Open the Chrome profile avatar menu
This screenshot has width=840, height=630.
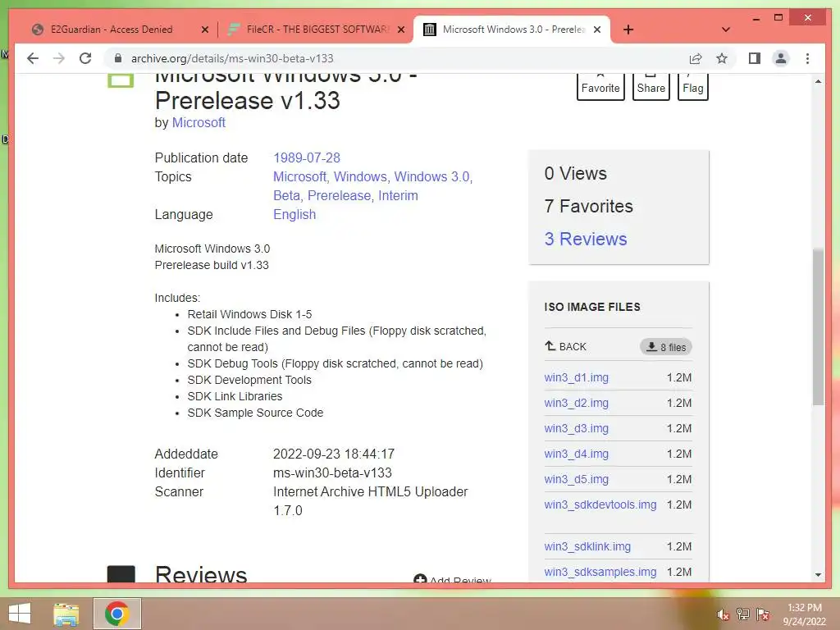pyautogui.click(x=781, y=58)
